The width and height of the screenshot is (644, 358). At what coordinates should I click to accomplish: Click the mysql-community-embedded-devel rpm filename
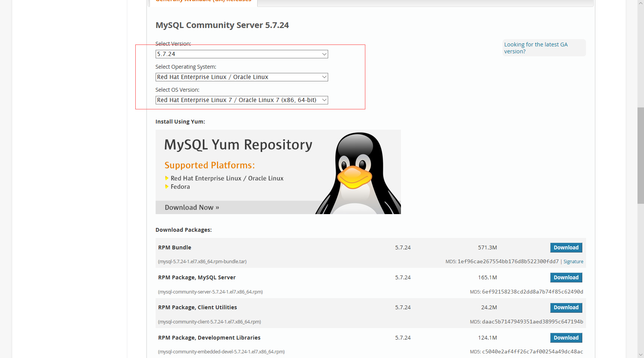tap(221, 352)
